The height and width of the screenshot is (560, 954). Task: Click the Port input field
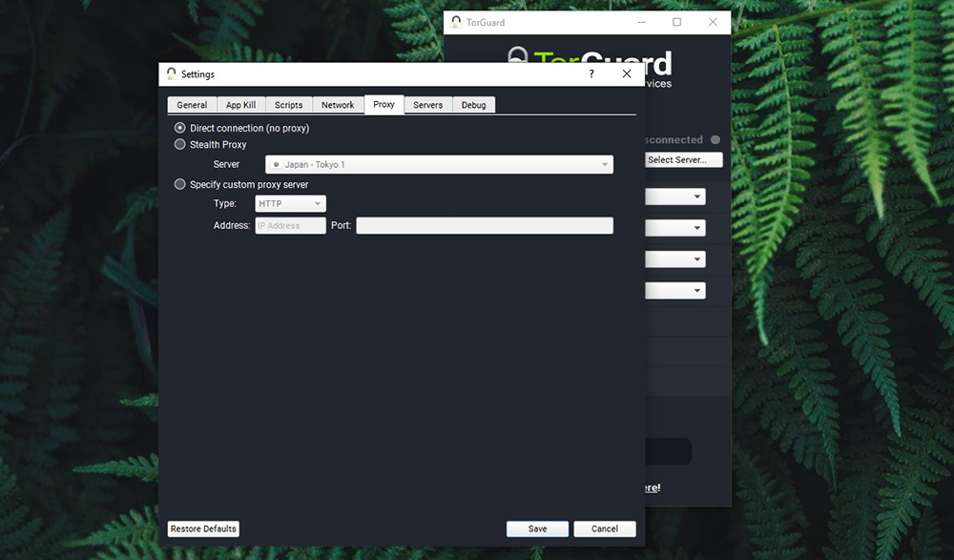click(x=485, y=225)
